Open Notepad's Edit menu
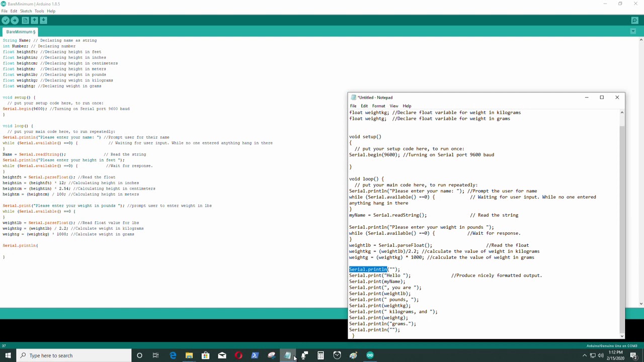Image resolution: width=644 pixels, height=362 pixels. click(x=364, y=106)
